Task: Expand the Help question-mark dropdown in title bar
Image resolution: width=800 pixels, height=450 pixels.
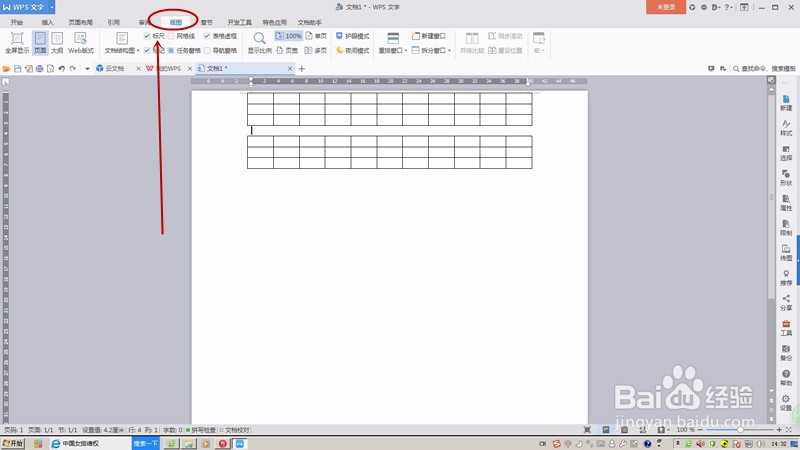Action: [732, 7]
